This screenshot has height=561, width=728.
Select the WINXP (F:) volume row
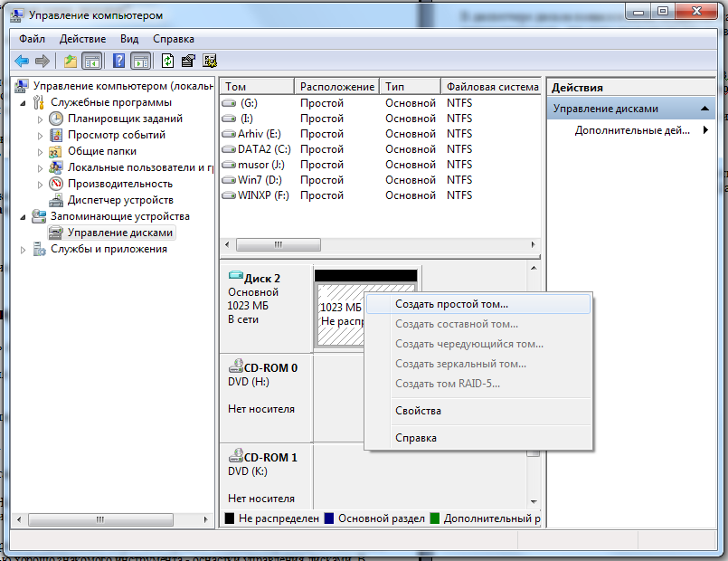point(380,195)
